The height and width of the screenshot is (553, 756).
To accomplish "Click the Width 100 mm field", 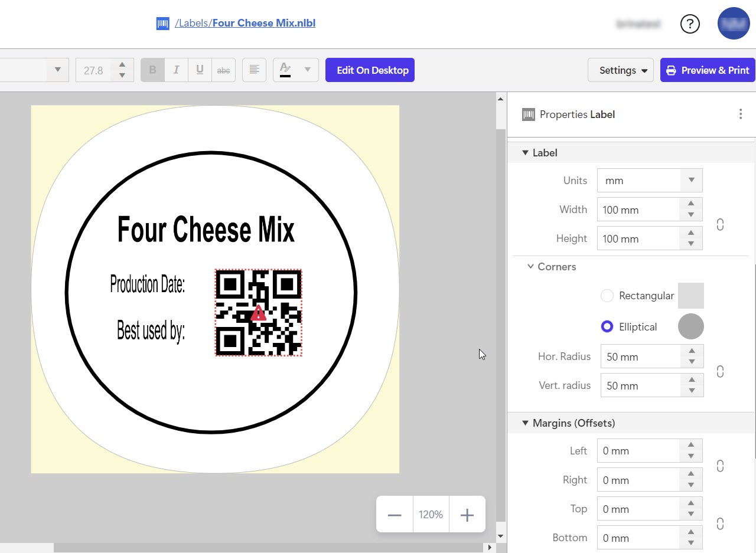I will pos(639,210).
